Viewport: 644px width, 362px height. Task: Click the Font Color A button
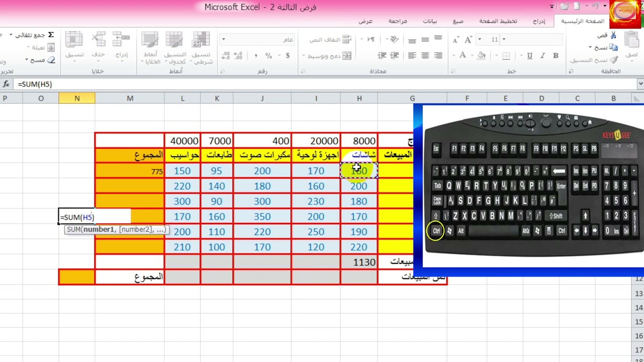pos(462,56)
